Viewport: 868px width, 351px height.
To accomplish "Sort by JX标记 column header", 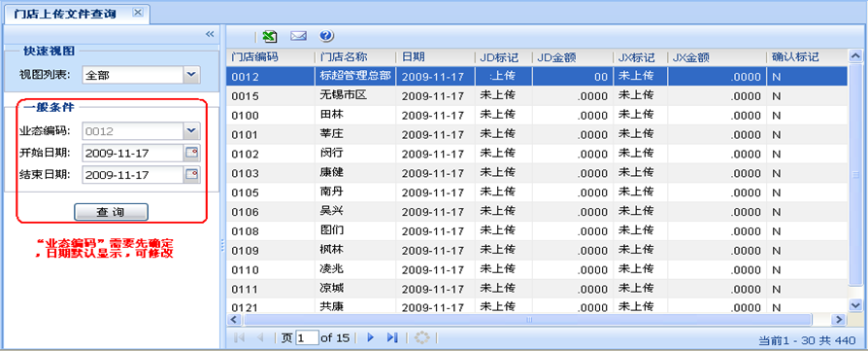I will (x=640, y=57).
